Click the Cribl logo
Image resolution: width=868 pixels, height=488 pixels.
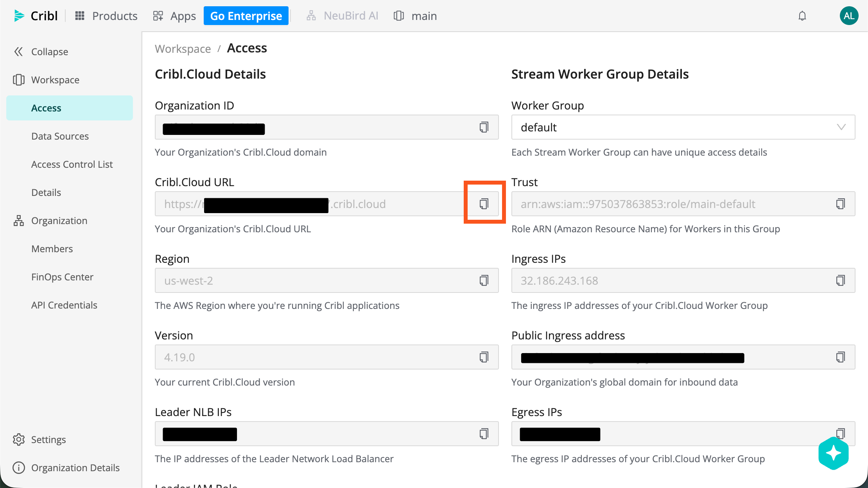36,16
